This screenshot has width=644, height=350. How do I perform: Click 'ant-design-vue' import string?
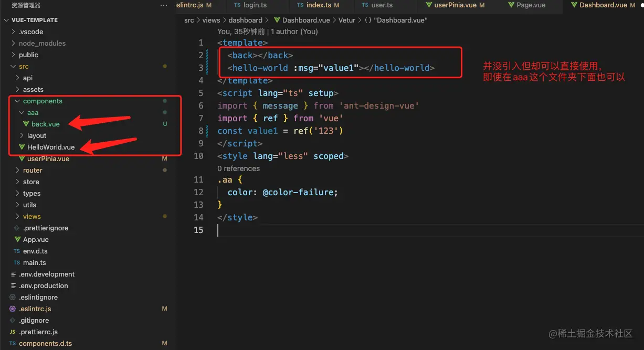[379, 105]
